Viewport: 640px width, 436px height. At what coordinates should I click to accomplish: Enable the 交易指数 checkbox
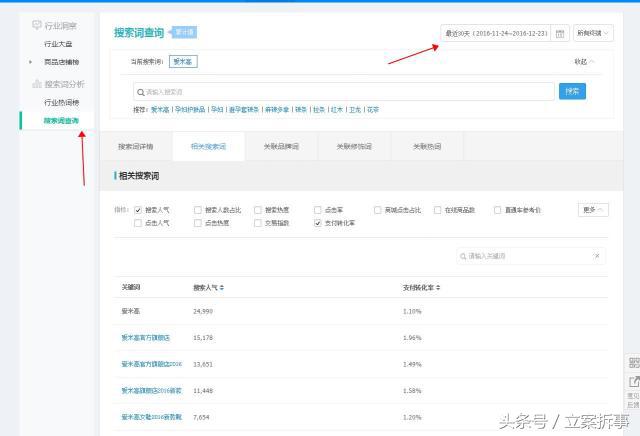(258, 223)
